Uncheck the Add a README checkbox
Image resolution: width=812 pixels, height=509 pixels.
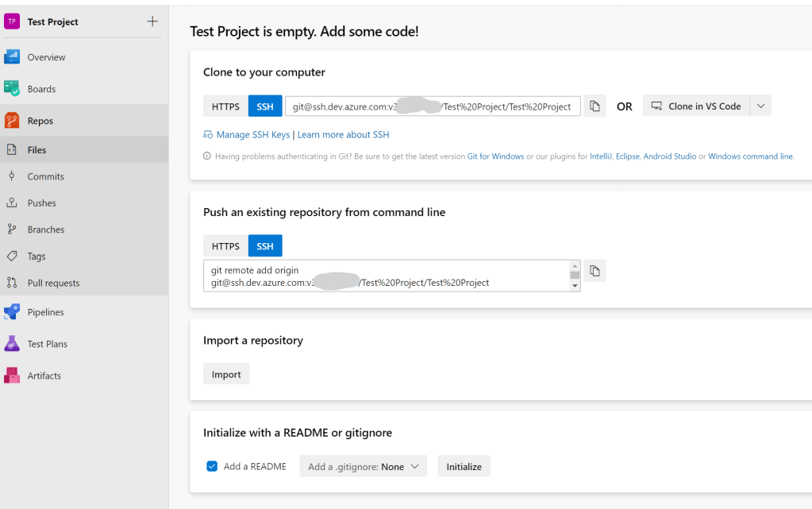pyautogui.click(x=211, y=466)
